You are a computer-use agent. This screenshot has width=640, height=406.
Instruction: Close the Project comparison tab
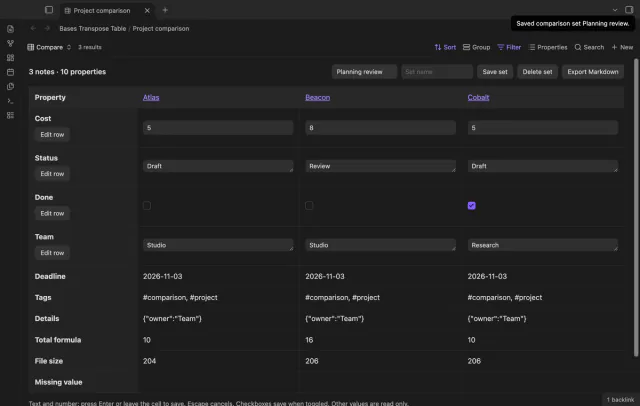point(147,11)
